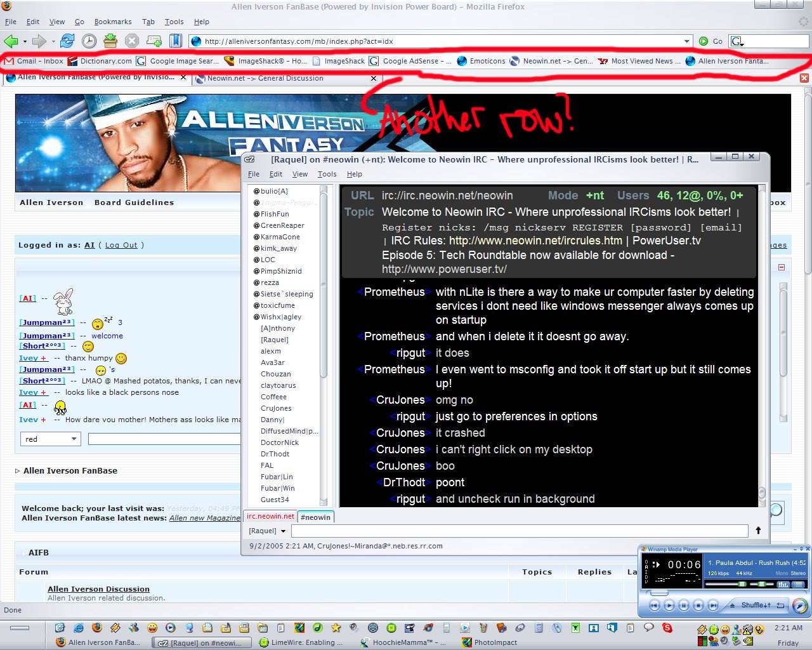Open the Board Guidelines forum link
Screen dimensions: 812x650
click(x=134, y=202)
